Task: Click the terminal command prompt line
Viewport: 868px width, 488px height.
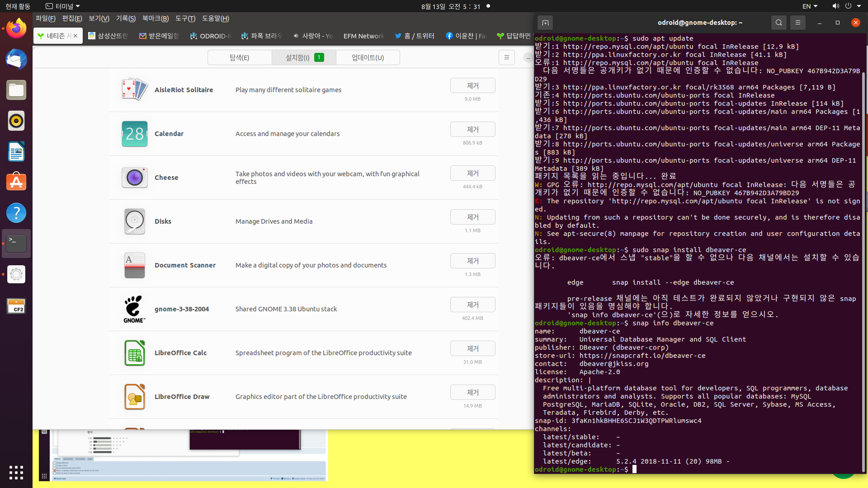Action: click(x=698, y=469)
